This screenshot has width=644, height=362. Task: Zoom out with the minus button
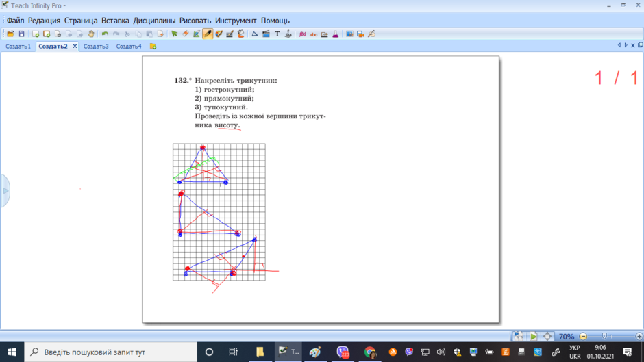point(583,337)
